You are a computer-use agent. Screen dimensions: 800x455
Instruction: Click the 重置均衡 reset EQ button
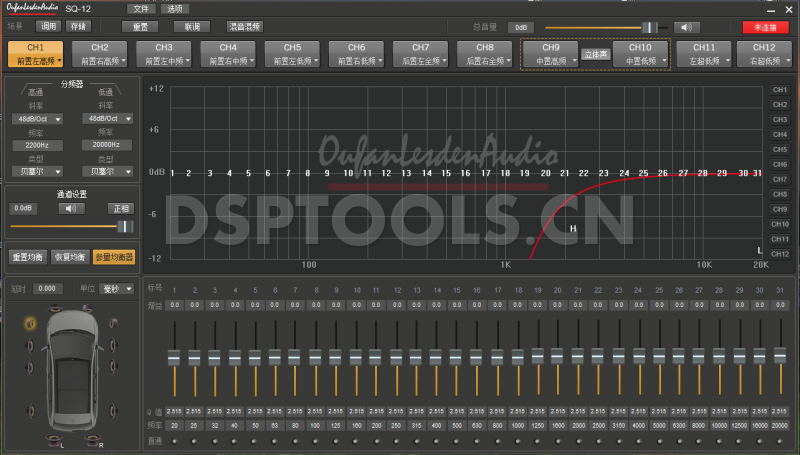28,257
